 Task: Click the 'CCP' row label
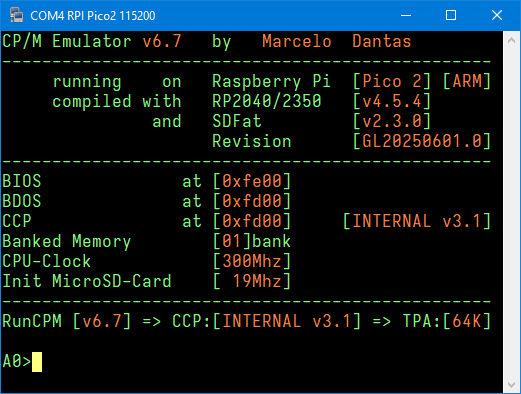click(17, 221)
